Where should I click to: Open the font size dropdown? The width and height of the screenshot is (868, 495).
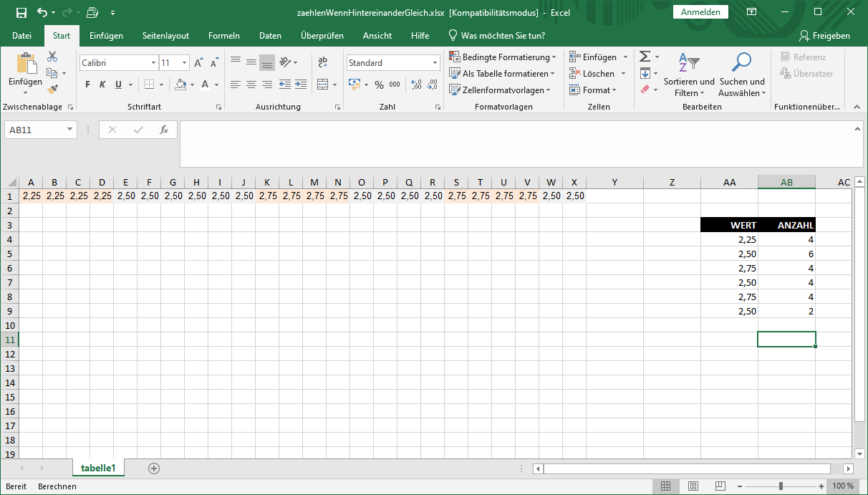click(185, 63)
